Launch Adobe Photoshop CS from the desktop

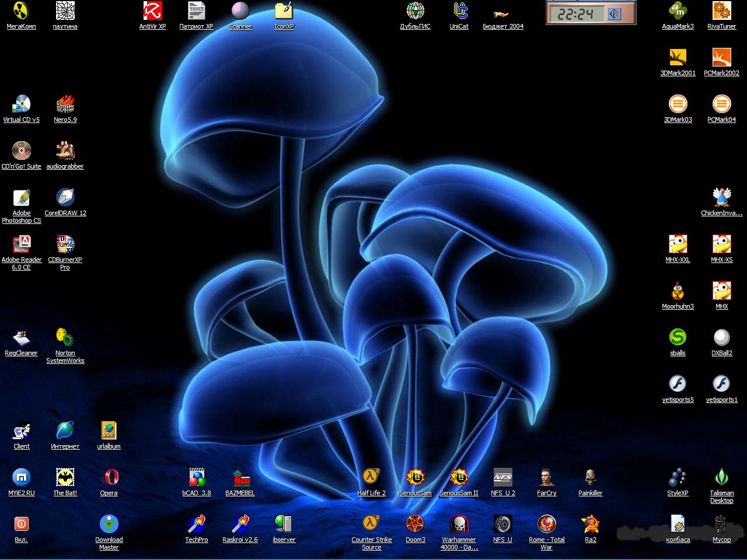22,198
